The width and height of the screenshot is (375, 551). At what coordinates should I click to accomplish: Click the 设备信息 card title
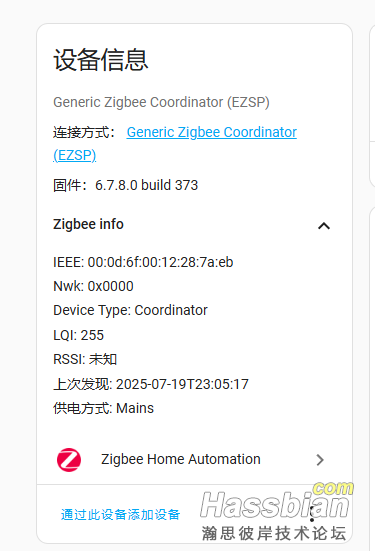pos(101,60)
